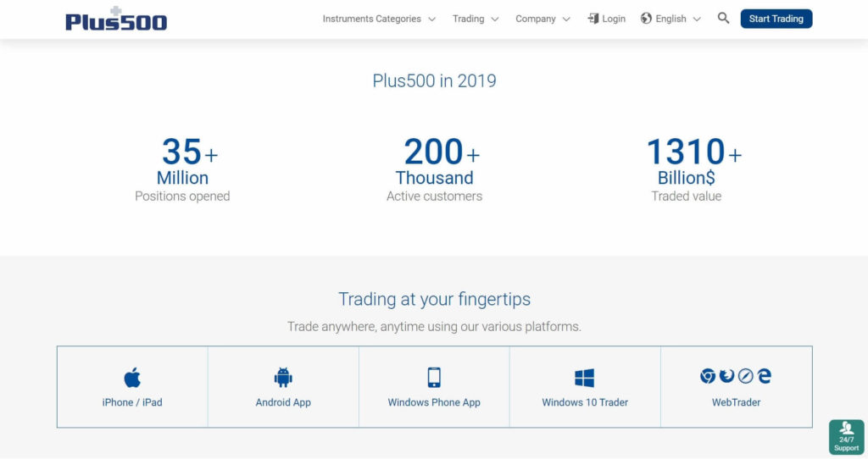Click the Start Trading button
Image resolution: width=868 pixels, height=459 pixels.
pyautogui.click(x=776, y=19)
